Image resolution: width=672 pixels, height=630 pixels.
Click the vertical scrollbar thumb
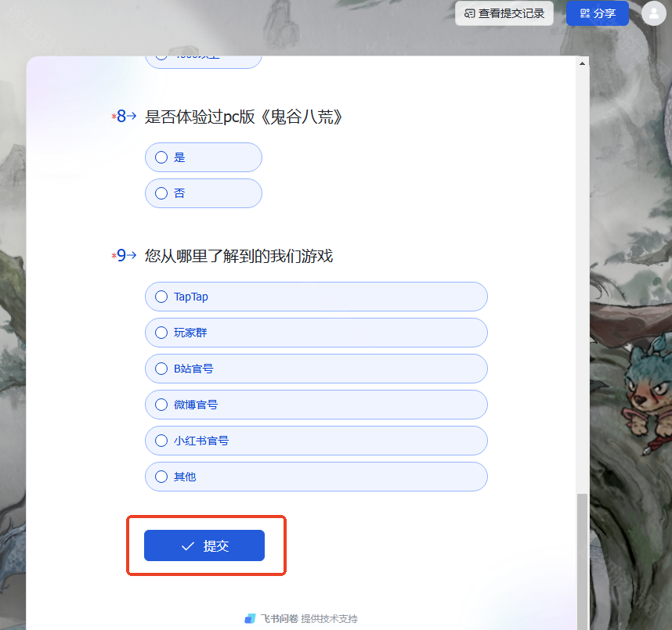point(582,561)
